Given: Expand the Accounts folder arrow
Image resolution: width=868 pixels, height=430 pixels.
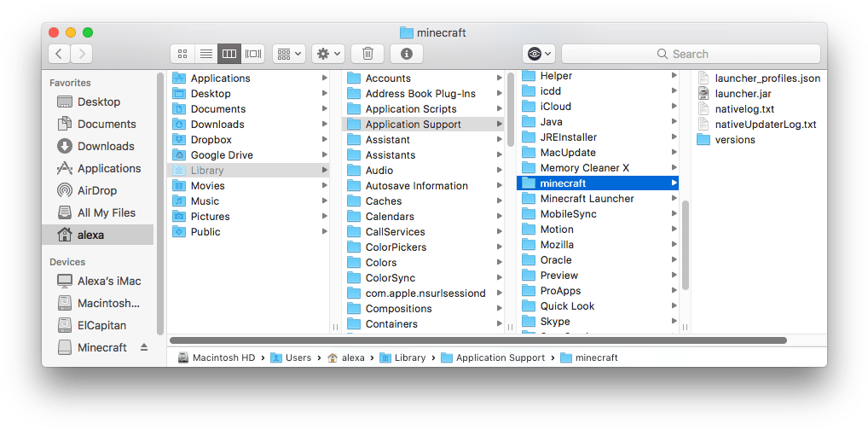Looking at the screenshot, I should coord(500,78).
